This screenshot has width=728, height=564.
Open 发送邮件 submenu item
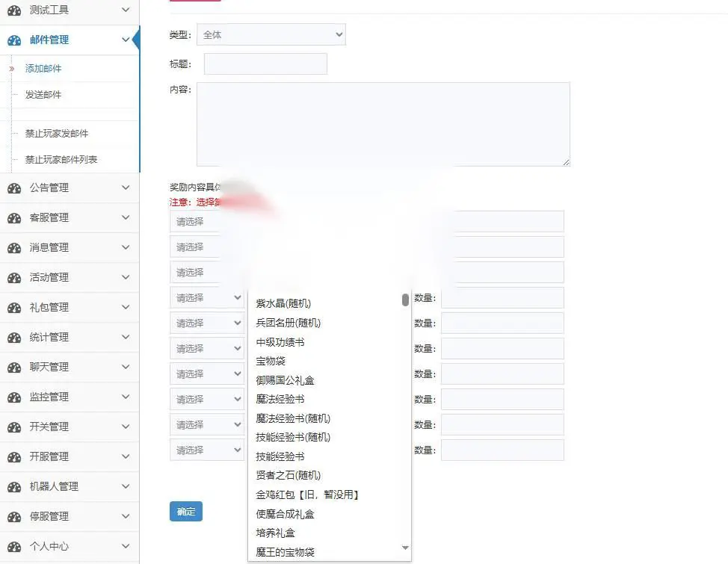[43, 95]
